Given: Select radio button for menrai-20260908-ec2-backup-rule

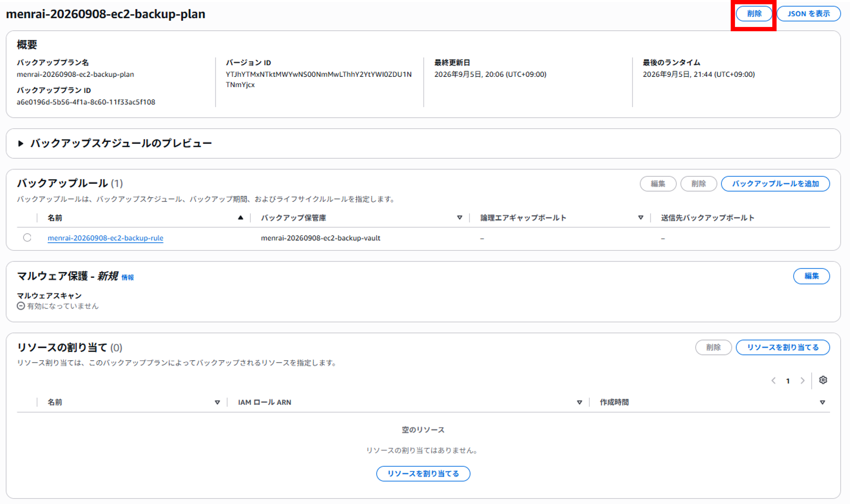Looking at the screenshot, I should coord(27,237).
